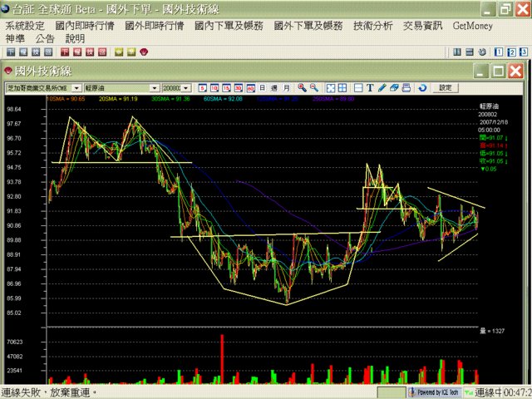Select the horizontal line drawing tool
This screenshot has height=399, width=532.
click(358, 88)
